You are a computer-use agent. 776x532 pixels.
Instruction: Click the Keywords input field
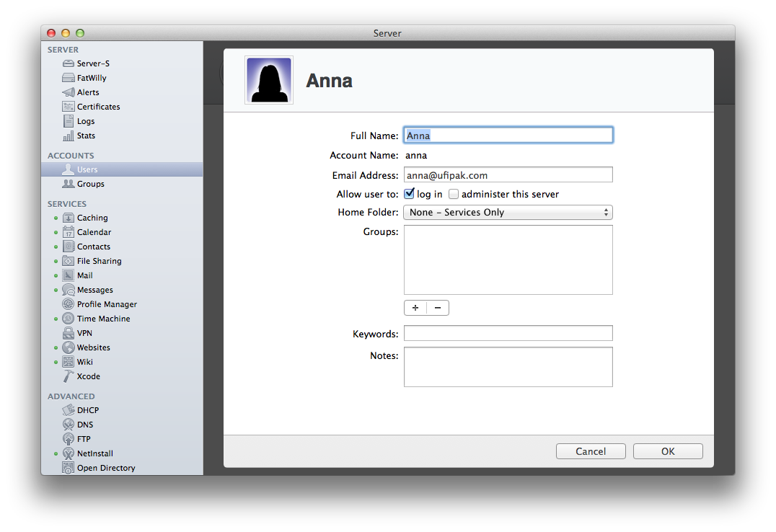coord(508,333)
